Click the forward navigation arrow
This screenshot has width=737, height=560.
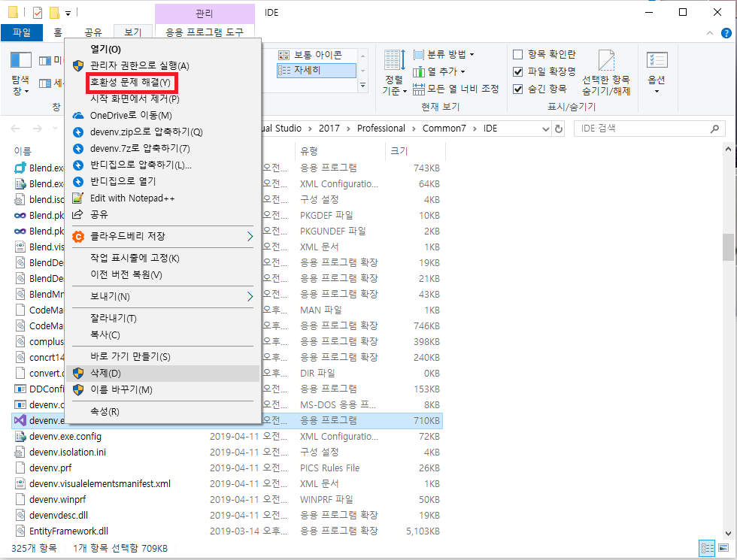coord(37,129)
